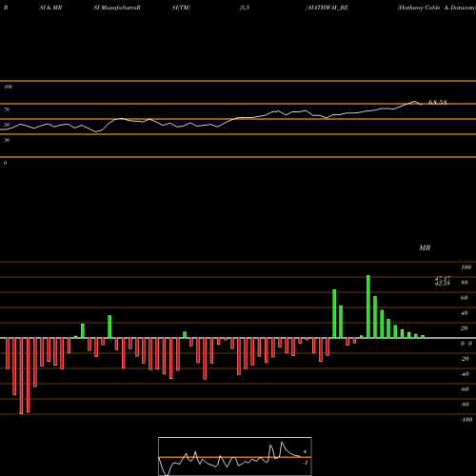The height and width of the screenshot is (476, 476).
Task: Click the overlapping 47.17 / 42.58 MR values
Action: pyautogui.click(x=443, y=281)
